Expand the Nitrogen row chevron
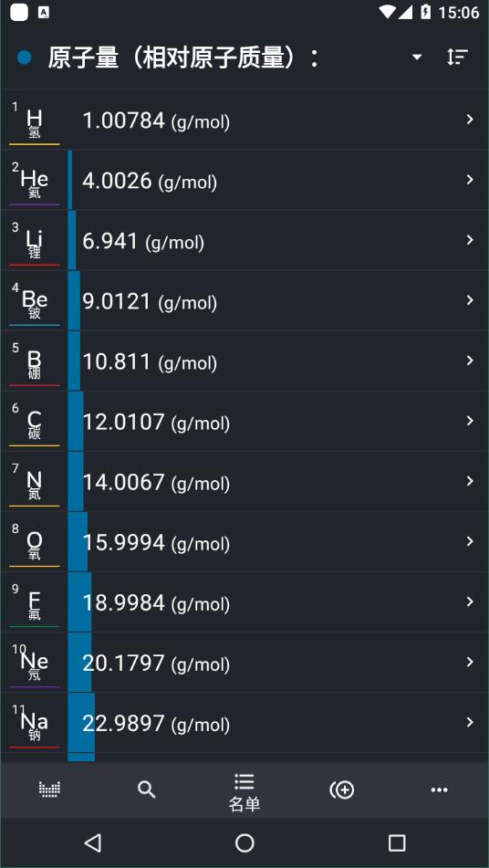Image resolution: width=489 pixels, height=868 pixels. 470,481
